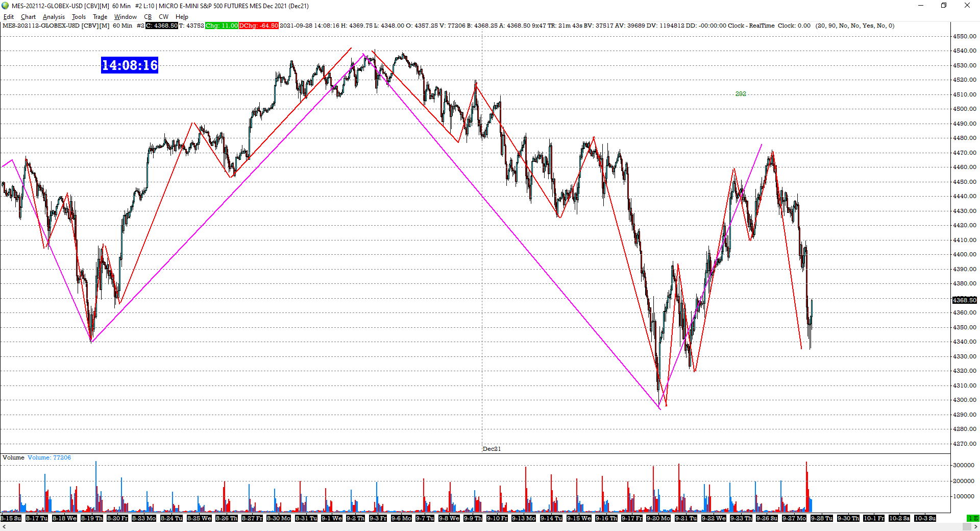Click the '9-20 Mo' date label
980x531 pixels.
click(x=658, y=518)
